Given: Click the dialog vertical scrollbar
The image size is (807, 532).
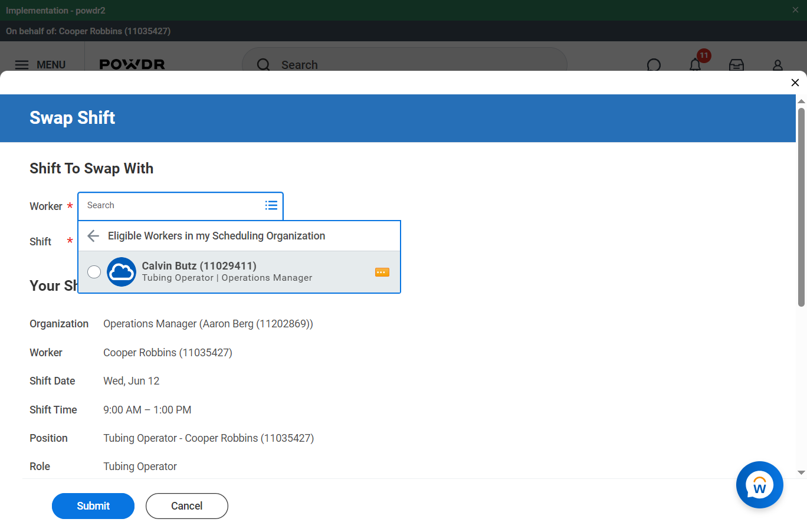Looking at the screenshot, I should click(x=801, y=206).
